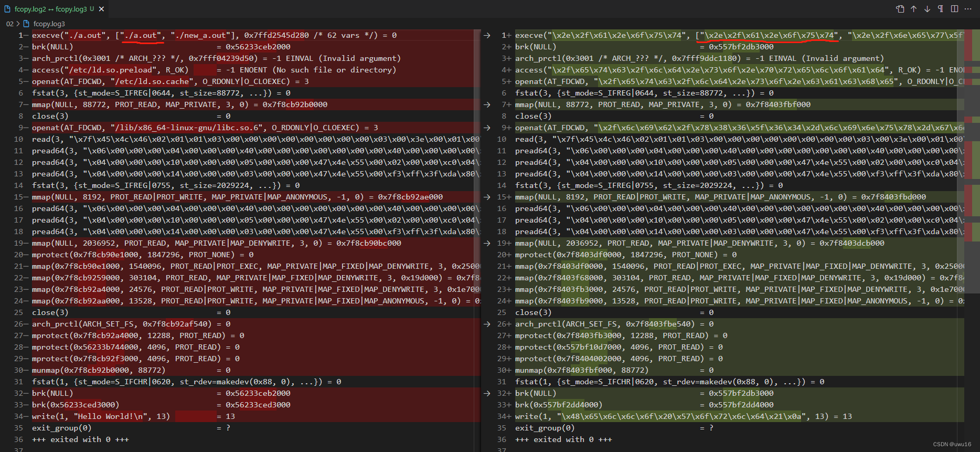
Task: Open the fcopy.log3 breadcrumb item
Action: click(49, 24)
